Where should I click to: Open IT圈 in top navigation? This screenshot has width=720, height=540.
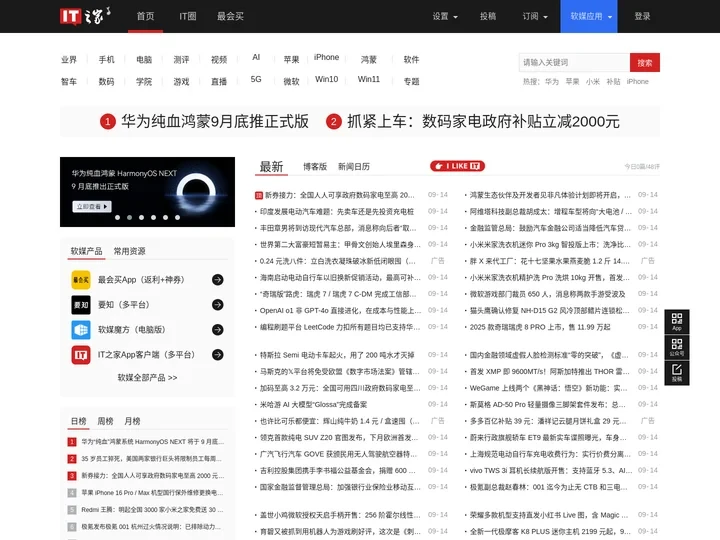[188, 17]
